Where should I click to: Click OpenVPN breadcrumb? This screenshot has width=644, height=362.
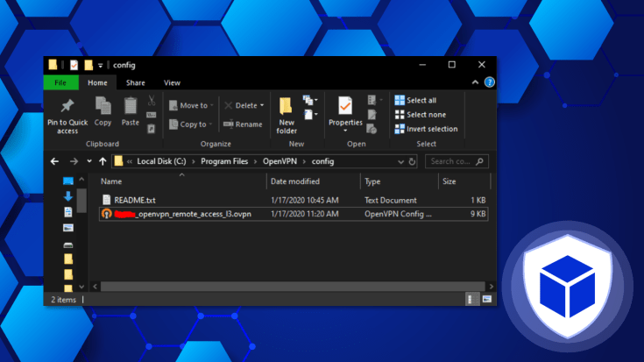(x=280, y=161)
